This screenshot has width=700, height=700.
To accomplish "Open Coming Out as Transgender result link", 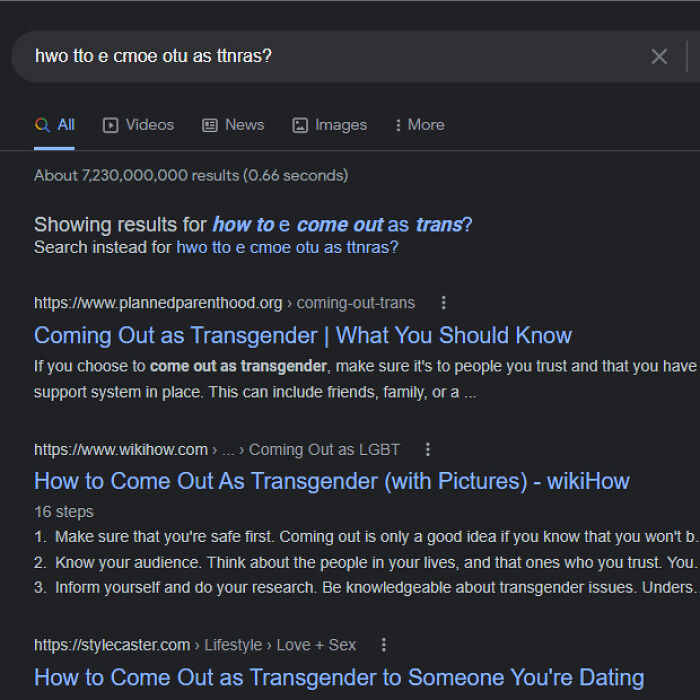I will [303, 335].
